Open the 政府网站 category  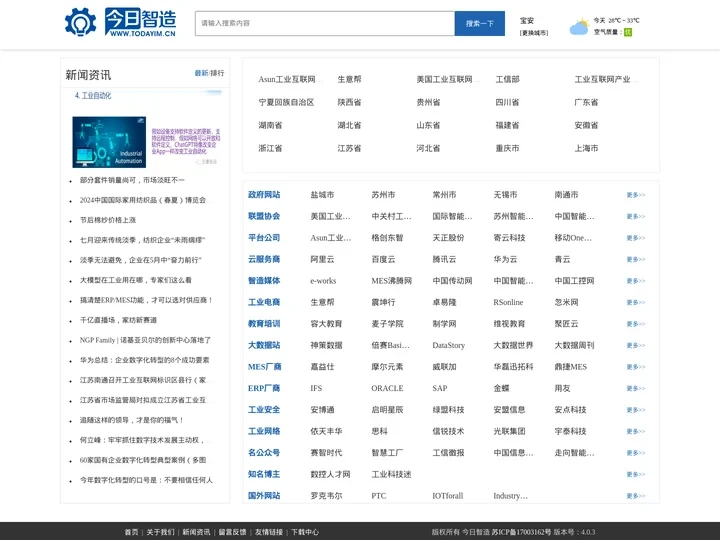[x=264, y=195]
